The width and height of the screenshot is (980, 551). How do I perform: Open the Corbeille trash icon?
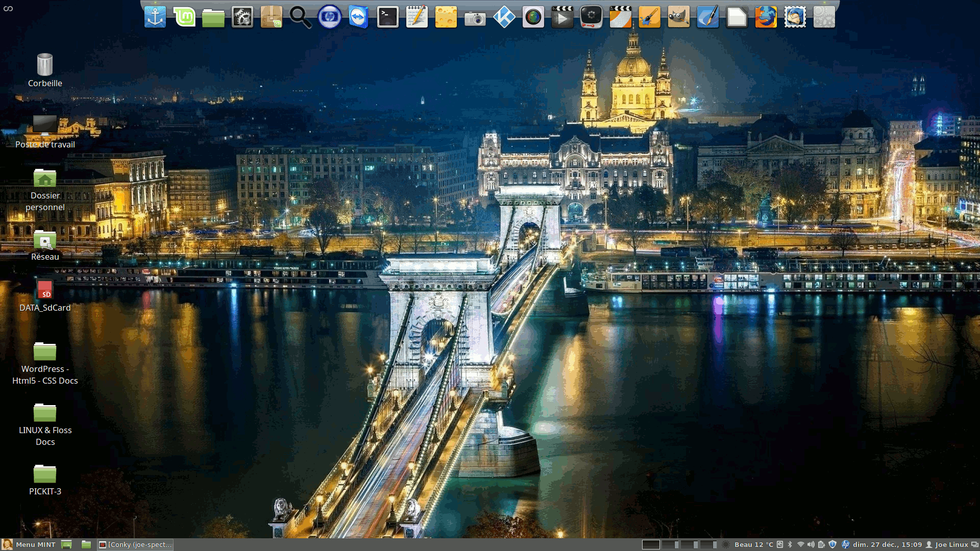pos(45,65)
